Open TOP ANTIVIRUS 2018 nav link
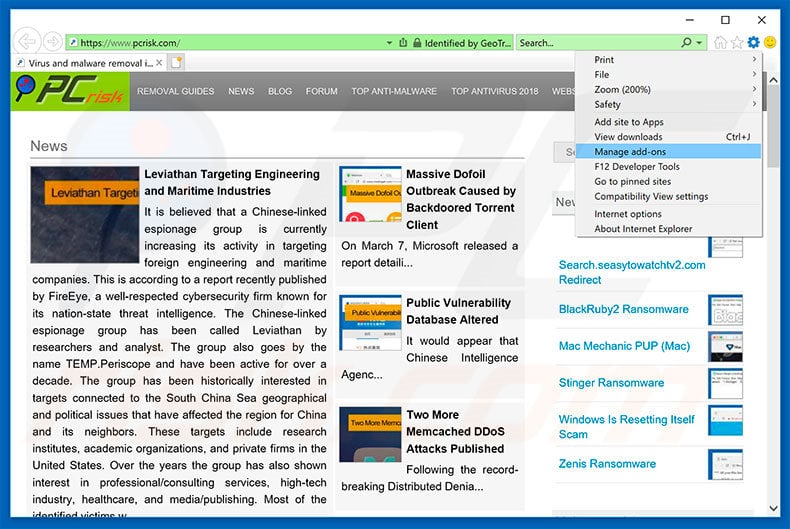790x529 pixels. tap(494, 91)
